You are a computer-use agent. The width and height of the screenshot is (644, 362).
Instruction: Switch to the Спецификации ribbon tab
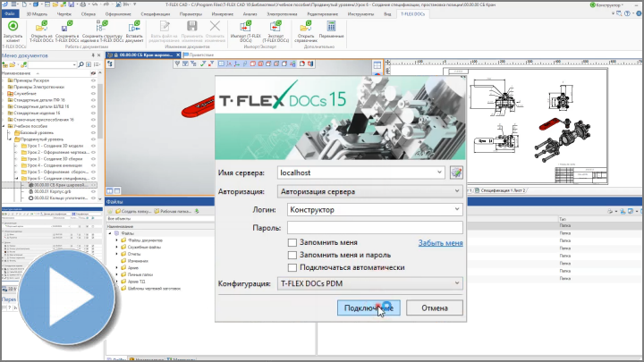pos(156,14)
